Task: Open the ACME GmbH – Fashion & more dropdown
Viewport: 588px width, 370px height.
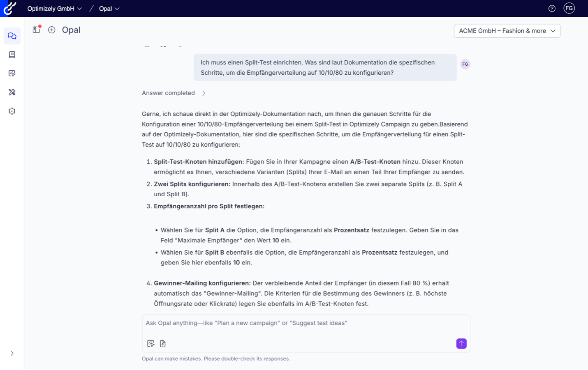Action: 507,31
